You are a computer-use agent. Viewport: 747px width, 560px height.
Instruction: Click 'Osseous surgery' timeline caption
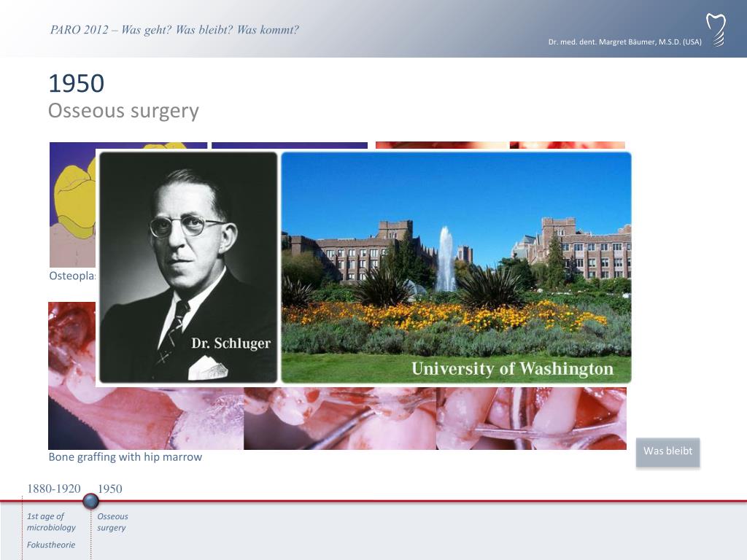point(112,522)
